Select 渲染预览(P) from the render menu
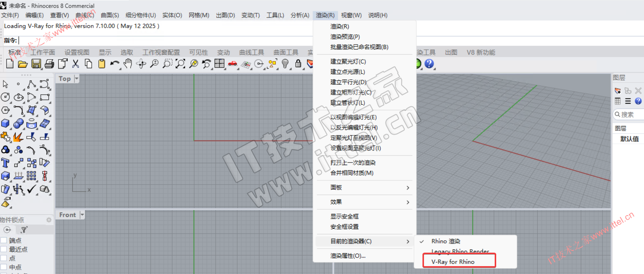The width and height of the screenshot is (644, 274). 345,37
